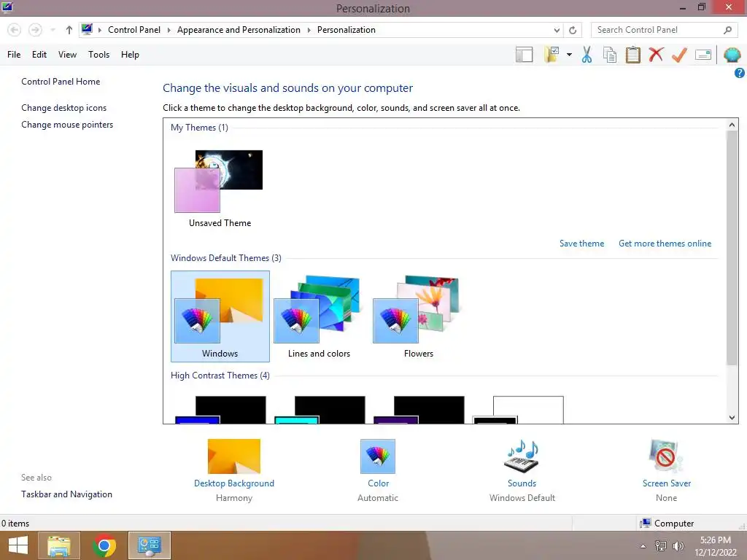The height and width of the screenshot is (560, 747).
Task: Click the Forward navigation arrow
Action: coord(35,30)
